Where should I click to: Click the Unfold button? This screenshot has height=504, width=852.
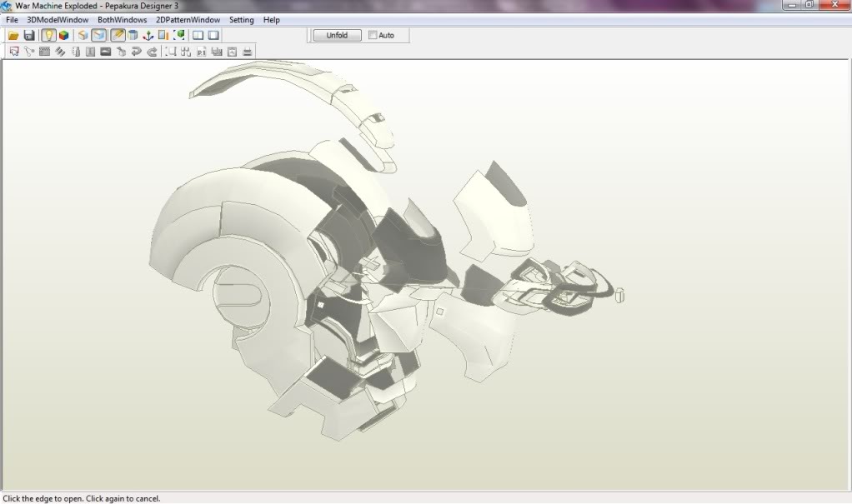pos(337,35)
